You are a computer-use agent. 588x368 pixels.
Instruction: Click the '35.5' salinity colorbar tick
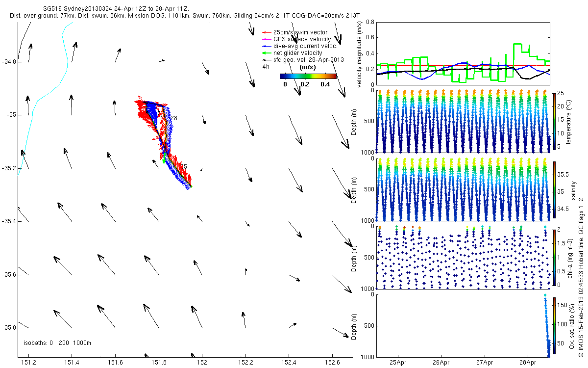coord(563,175)
